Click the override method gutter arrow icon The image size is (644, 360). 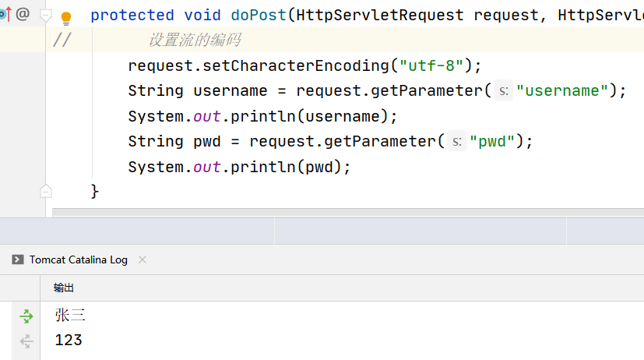pos(5,15)
